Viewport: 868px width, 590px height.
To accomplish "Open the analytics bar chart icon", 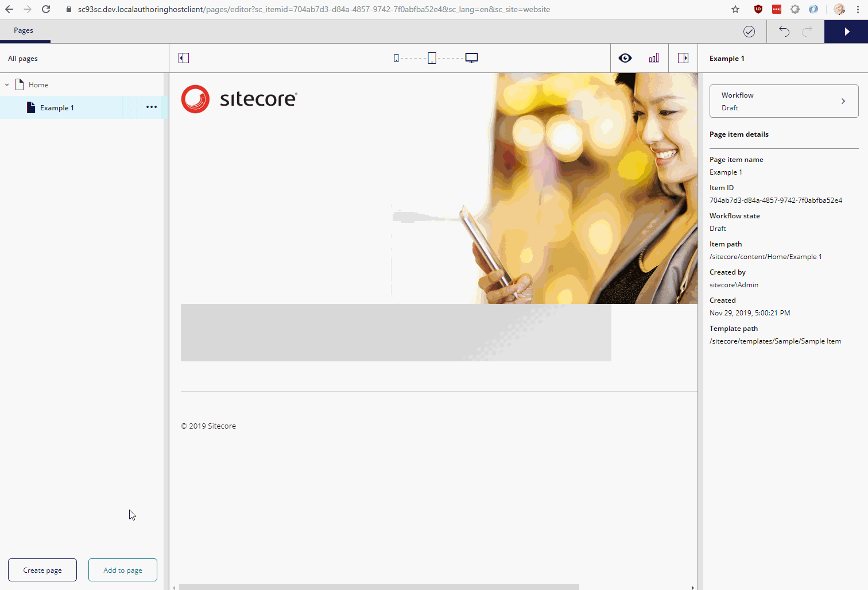I will [x=654, y=58].
